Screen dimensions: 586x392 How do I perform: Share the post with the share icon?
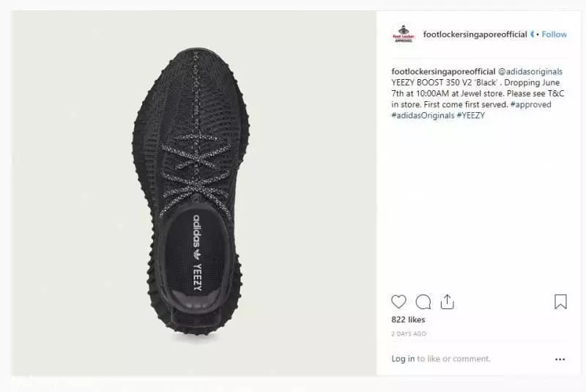447,302
